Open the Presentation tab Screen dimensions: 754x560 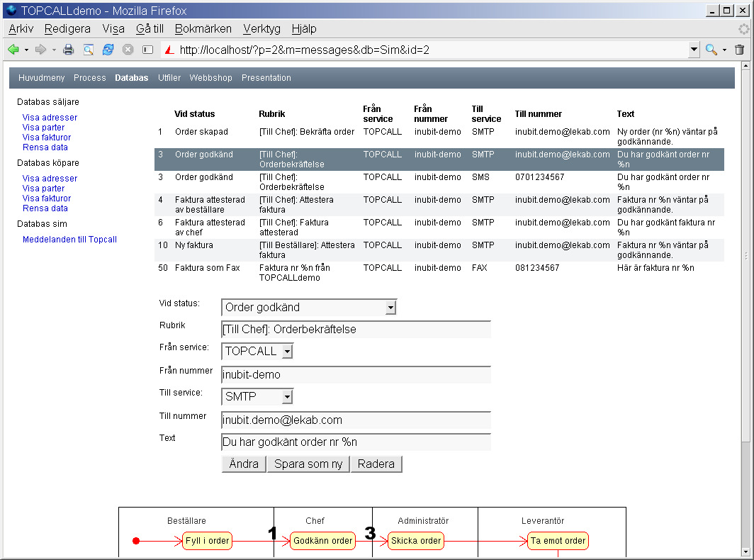(x=266, y=78)
